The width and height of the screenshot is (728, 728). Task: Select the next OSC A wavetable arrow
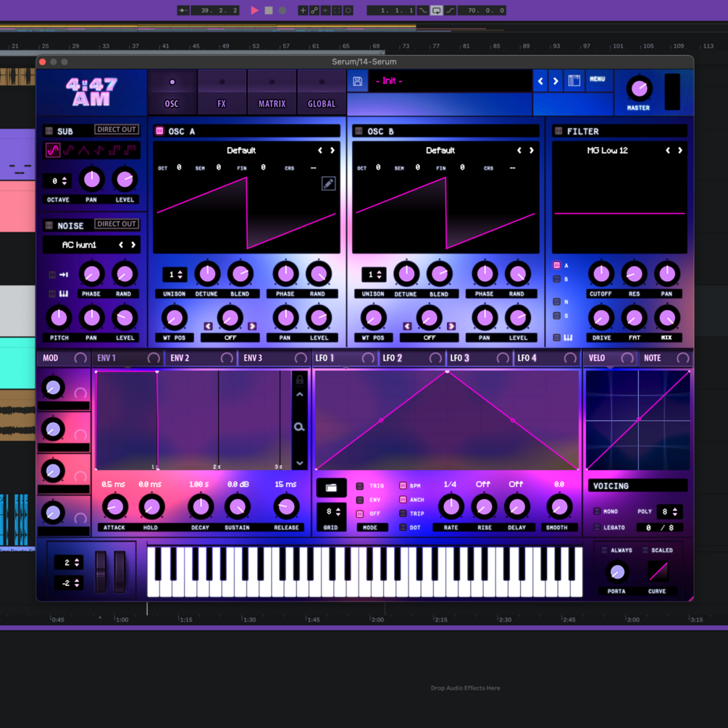coord(332,151)
